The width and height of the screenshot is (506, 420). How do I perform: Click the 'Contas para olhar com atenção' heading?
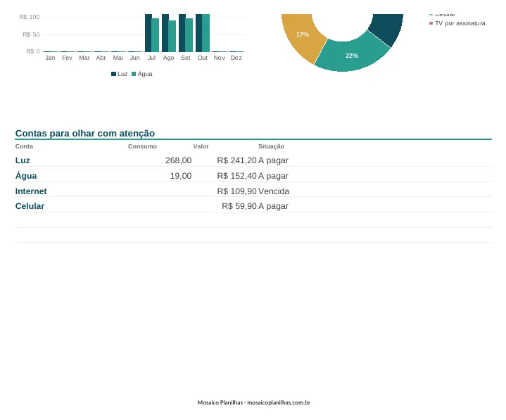85,133
